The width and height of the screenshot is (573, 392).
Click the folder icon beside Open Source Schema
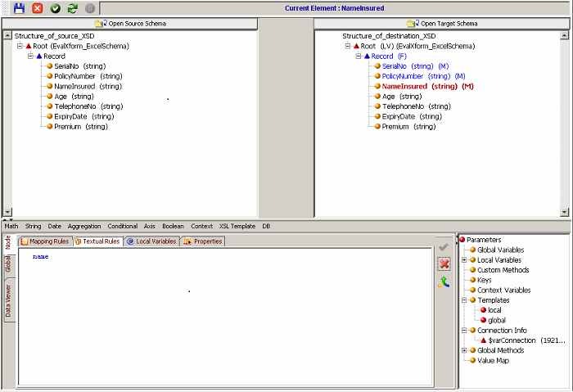click(101, 24)
